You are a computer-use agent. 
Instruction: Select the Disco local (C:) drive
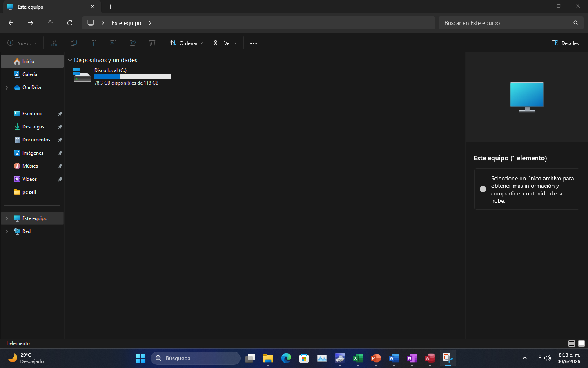tap(122, 76)
